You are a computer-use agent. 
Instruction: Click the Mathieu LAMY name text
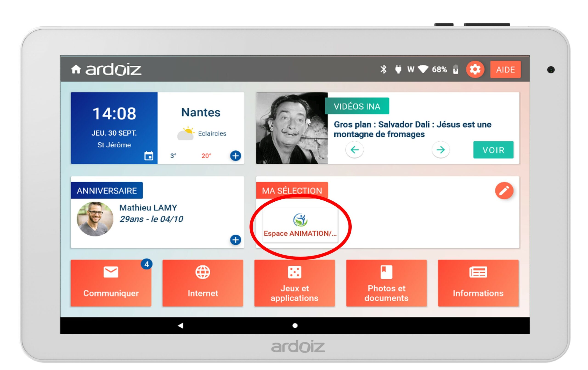pyautogui.click(x=148, y=208)
